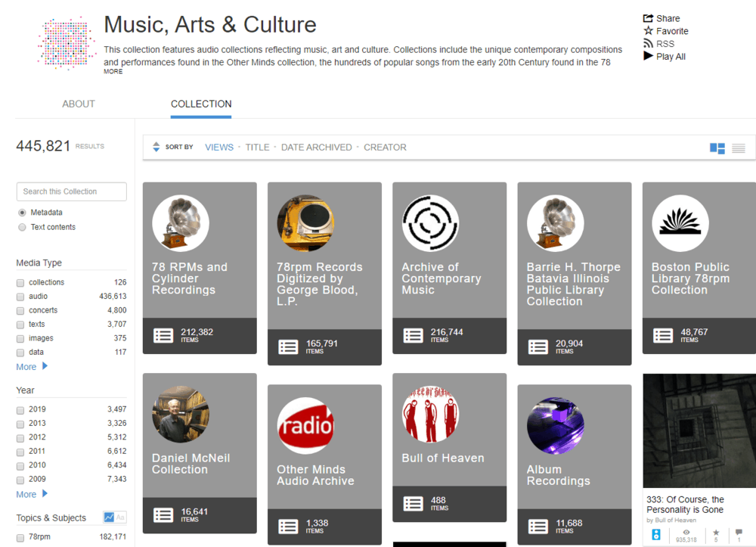Open Daniel McNeil Collection title
The image size is (756, 547).
tap(191, 464)
